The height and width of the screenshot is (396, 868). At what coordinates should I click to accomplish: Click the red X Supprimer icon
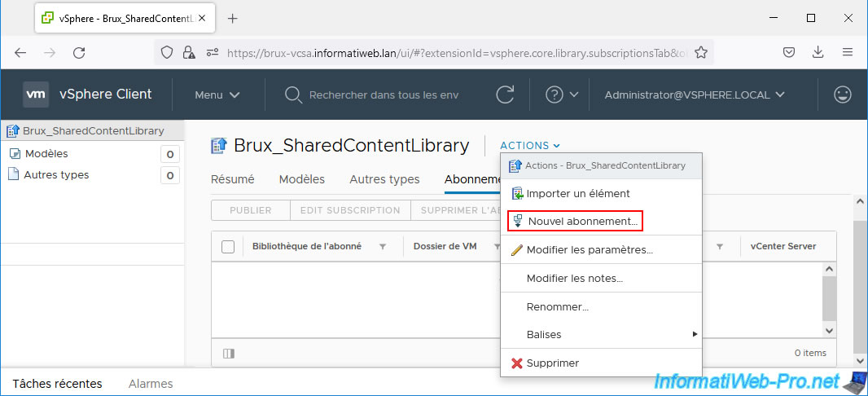tap(517, 363)
